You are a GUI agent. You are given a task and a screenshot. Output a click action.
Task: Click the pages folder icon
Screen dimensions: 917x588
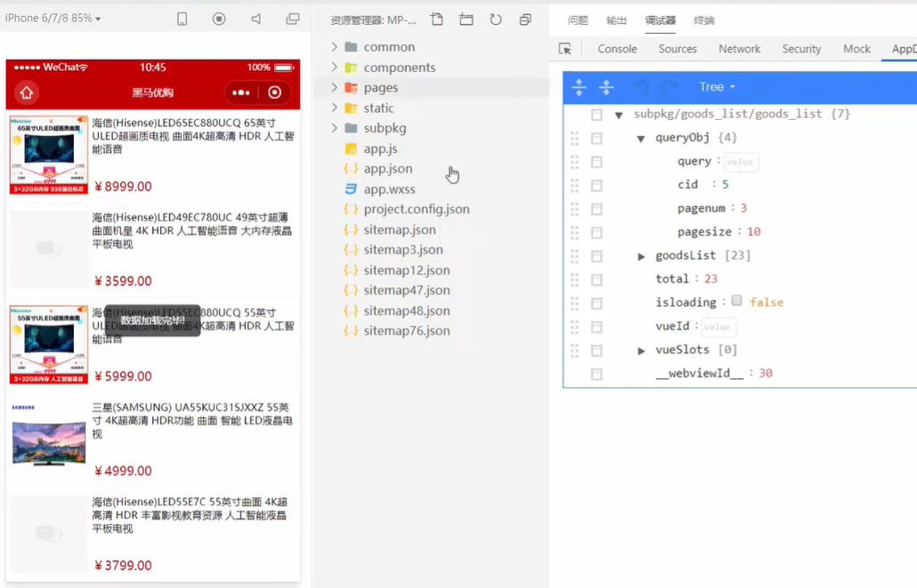pyautogui.click(x=351, y=88)
